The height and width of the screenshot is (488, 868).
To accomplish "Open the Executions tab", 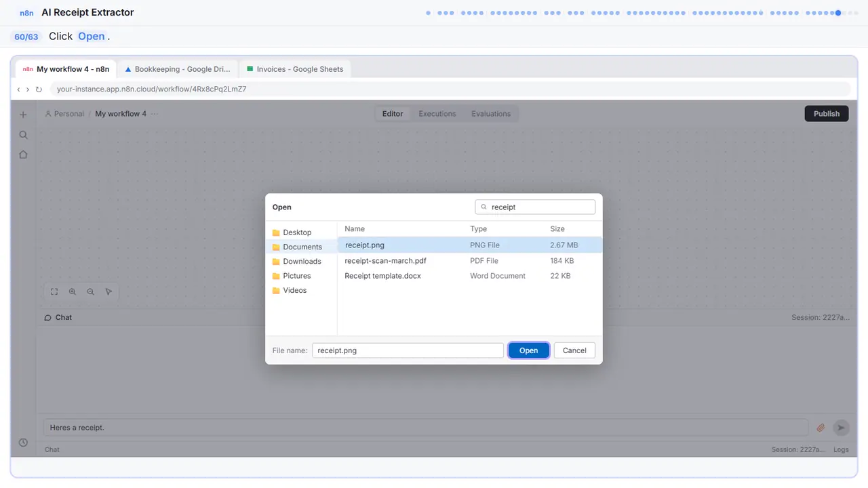I will click(437, 114).
